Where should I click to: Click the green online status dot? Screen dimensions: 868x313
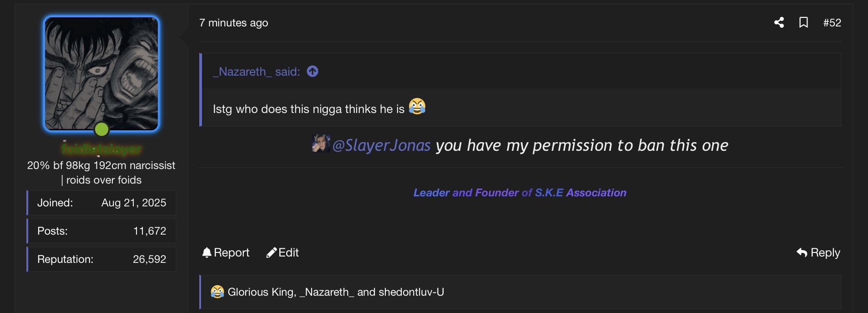coord(101,129)
